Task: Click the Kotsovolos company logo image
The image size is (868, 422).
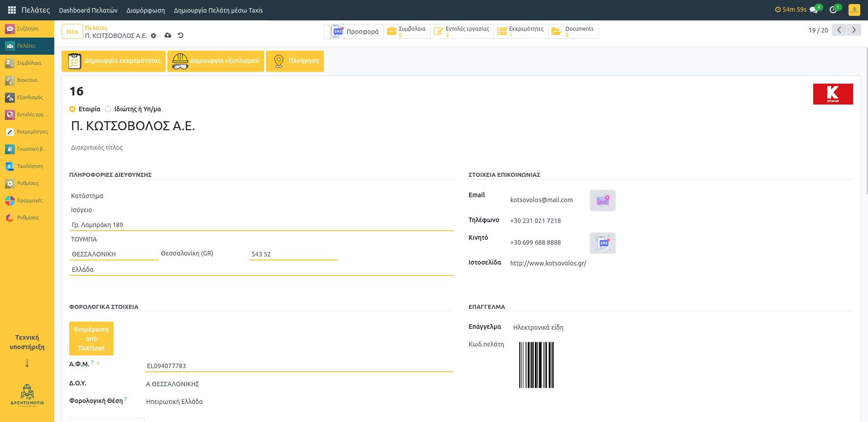Action: [x=833, y=94]
